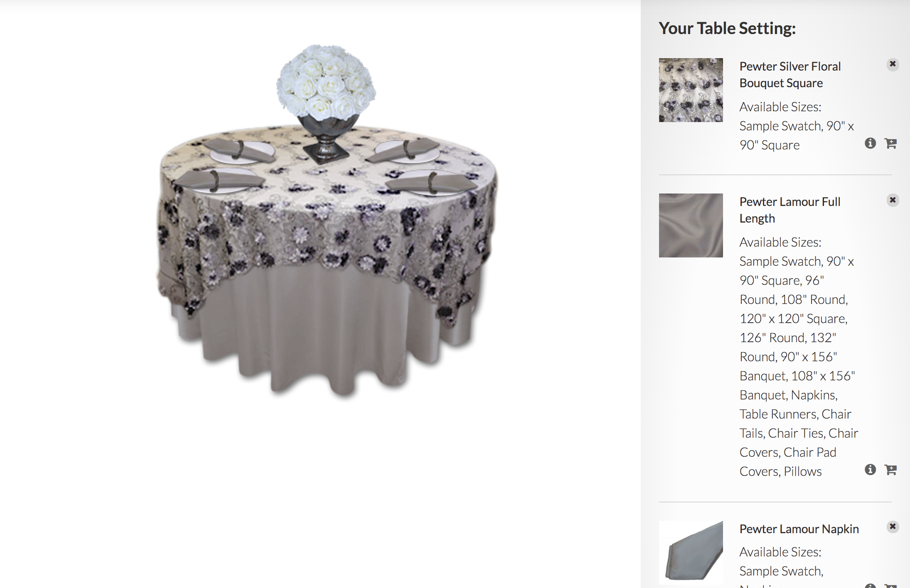The width and height of the screenshot is (910, 588).
Task: Remove the Pewter Lamour Napkin item
Action: [893, 527]
